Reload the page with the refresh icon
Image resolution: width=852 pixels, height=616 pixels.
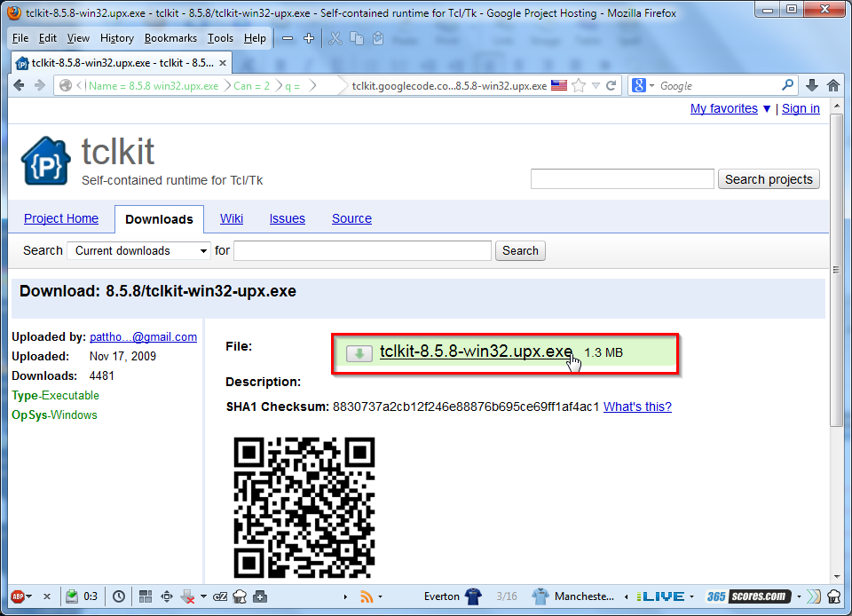pyautogui.click(x=611, y=86)
